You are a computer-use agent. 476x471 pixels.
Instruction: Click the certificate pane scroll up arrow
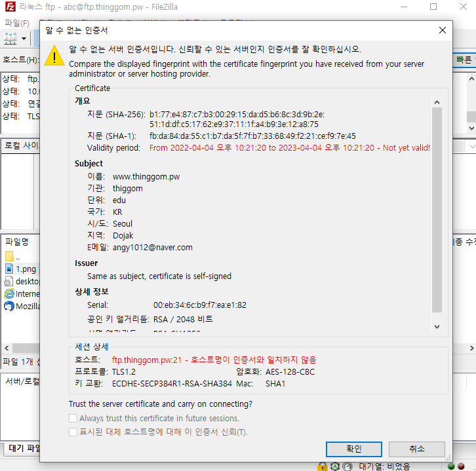pyautogui.click(x=437, y=102)
